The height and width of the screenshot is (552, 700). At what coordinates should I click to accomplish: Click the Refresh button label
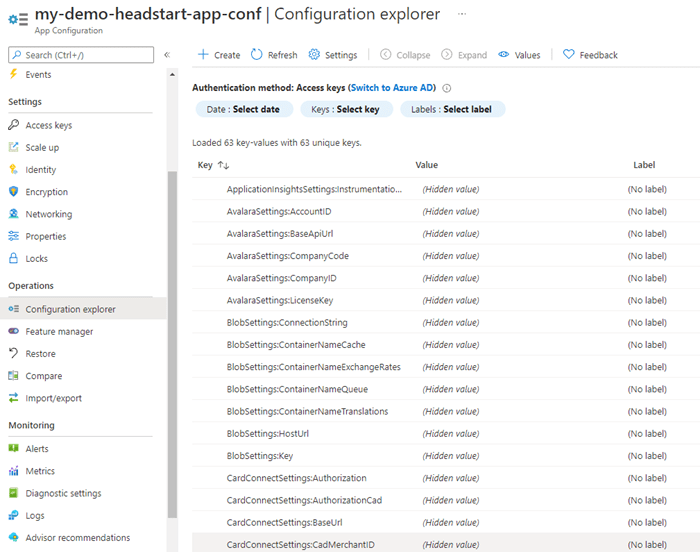[283, 55]
